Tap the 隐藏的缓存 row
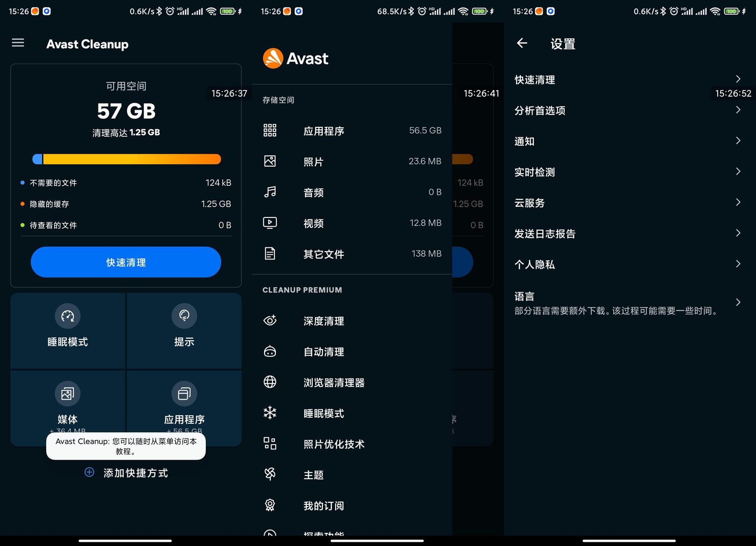Screen dimensions: 756x546 click(x=126, y=204)
